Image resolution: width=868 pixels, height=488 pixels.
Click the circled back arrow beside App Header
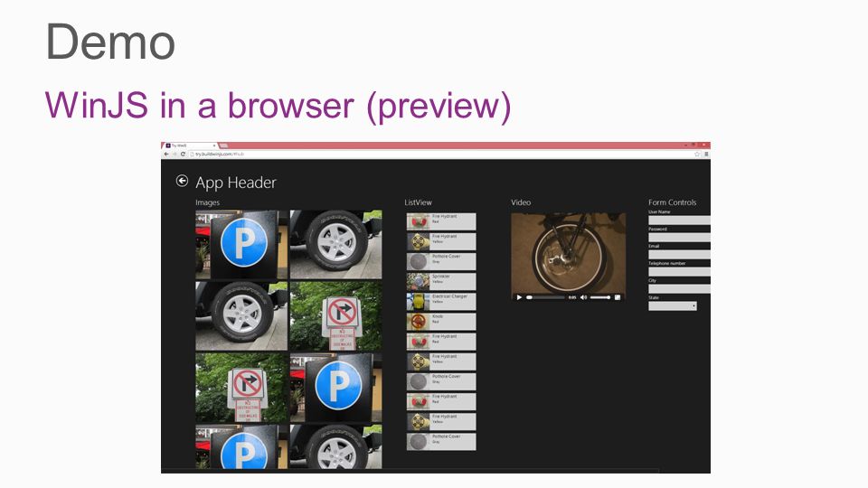click(182, 181)
